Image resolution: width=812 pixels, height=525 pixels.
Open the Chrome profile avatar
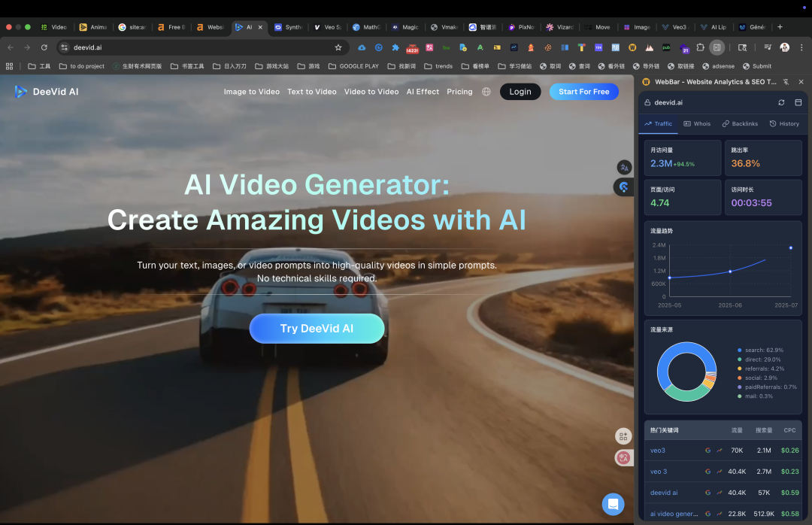(784, 47)
